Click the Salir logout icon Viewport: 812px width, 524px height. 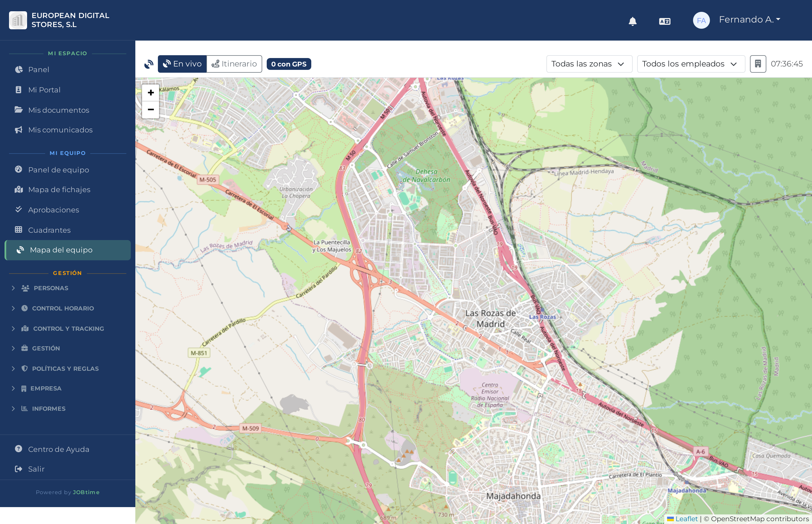pyautogui.click(x=19, y=469)
